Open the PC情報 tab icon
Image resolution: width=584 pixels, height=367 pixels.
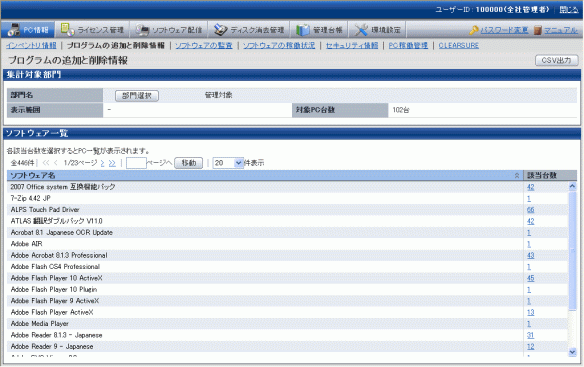(14, 30)
